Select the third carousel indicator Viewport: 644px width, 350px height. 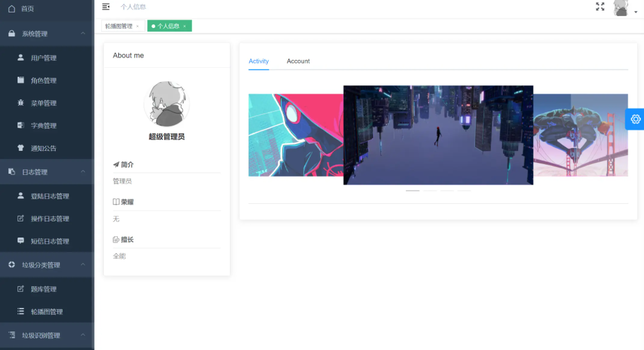pos(447,191)
